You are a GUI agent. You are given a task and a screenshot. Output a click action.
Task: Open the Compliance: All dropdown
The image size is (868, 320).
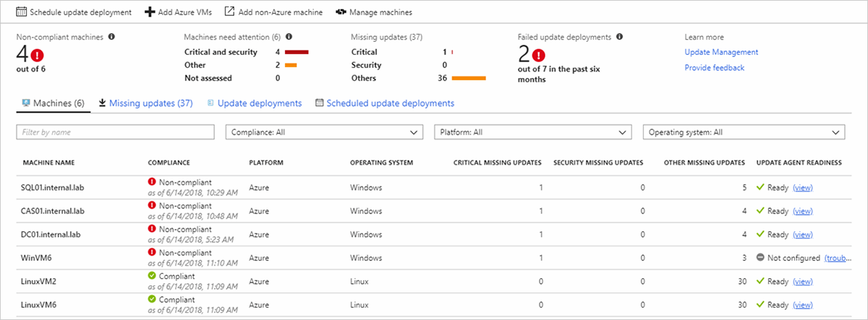click(324, 132)
